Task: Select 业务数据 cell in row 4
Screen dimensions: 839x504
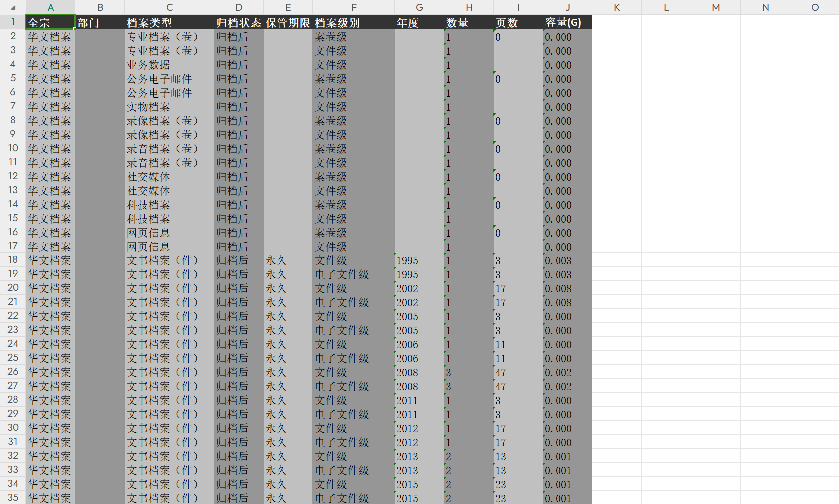Action: point(169,65)
